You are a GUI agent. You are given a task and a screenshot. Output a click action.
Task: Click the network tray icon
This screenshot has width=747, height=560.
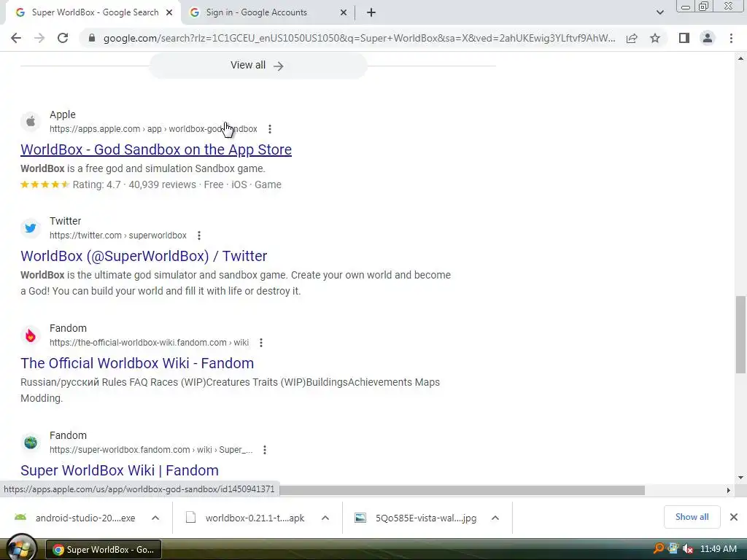(673, 548)
